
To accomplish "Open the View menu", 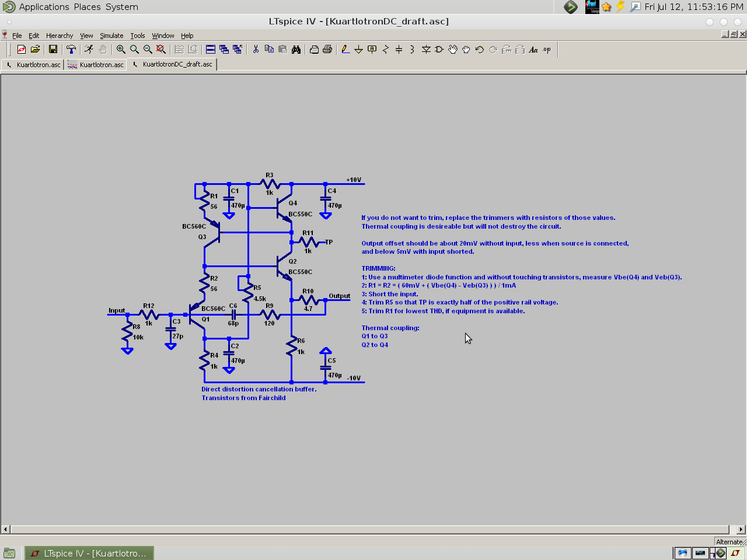I will click(86, 36).
